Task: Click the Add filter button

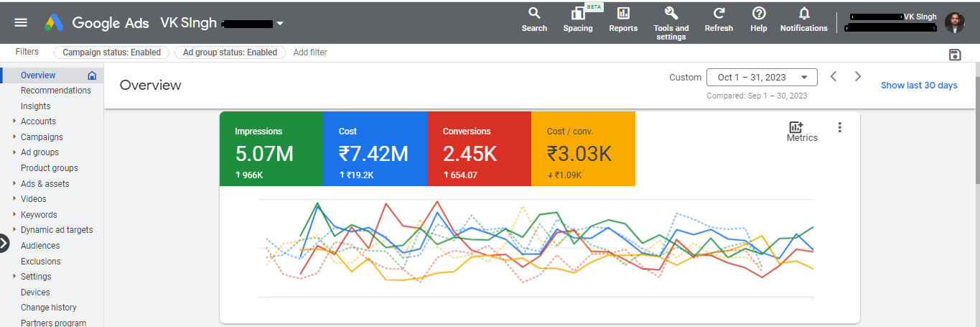Action: tap(310, 52)
